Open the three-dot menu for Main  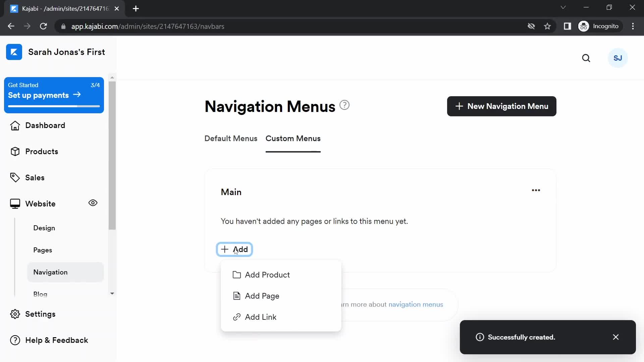click(x=536, y=190)
